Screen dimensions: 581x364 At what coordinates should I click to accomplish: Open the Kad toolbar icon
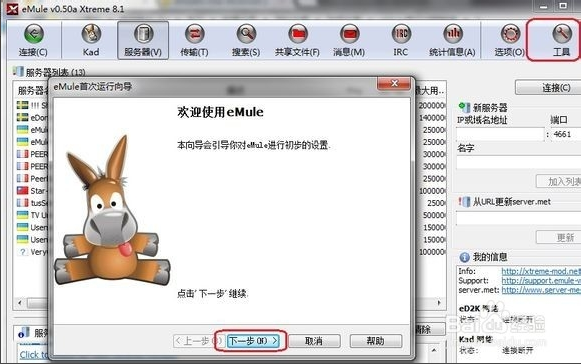[x=91, y=40]
